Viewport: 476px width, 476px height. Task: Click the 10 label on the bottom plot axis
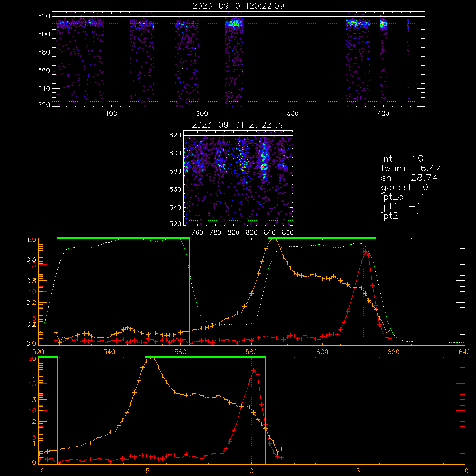tap(465, 471)
